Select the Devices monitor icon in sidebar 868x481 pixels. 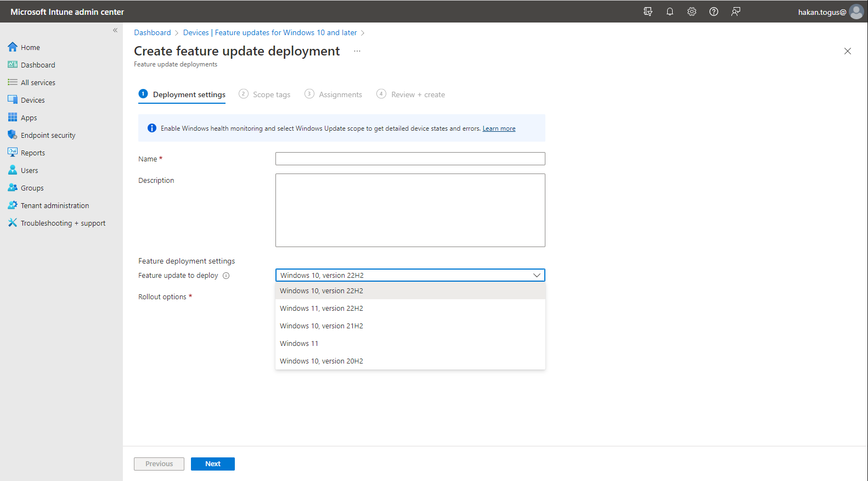[13, 100]
